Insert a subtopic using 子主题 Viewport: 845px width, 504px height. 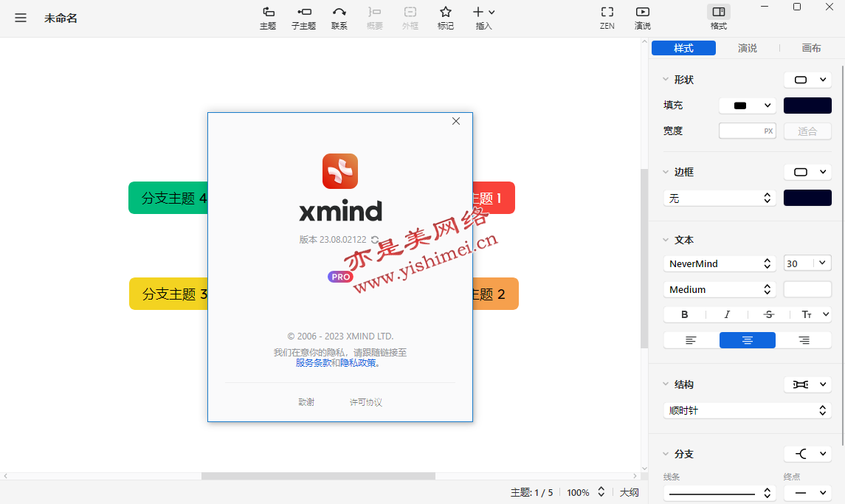[303, 18]
